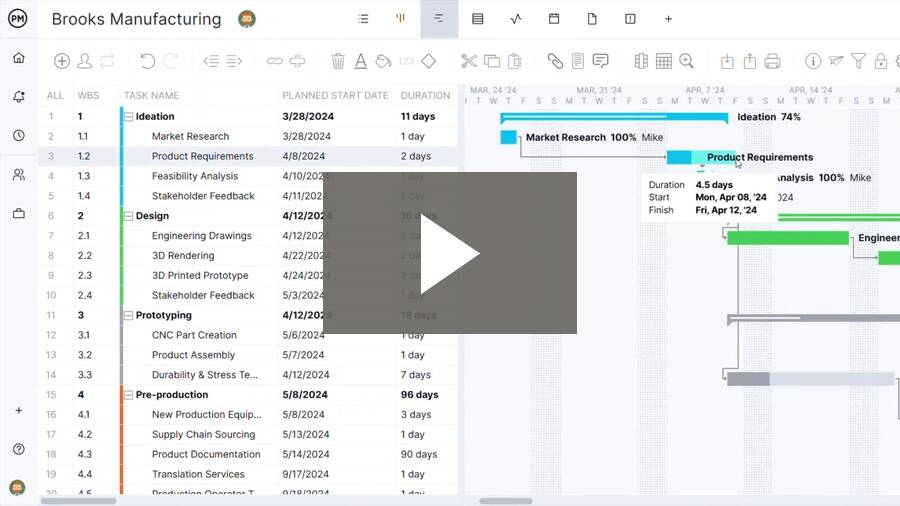Open the files document view tab

(592, 19)
